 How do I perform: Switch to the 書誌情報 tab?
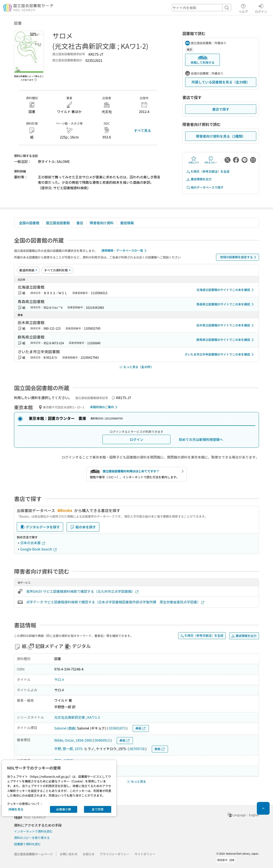click(127, 223)
